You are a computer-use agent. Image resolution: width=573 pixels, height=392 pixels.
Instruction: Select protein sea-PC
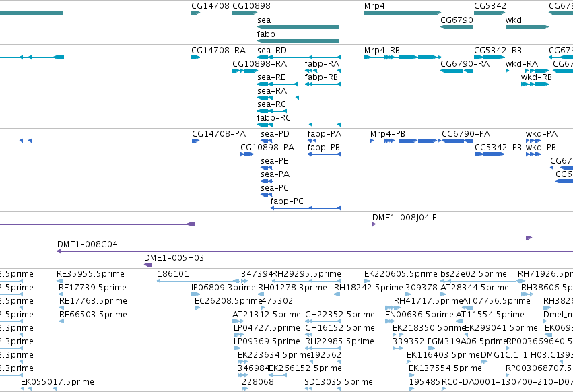(x=275, y=188)
